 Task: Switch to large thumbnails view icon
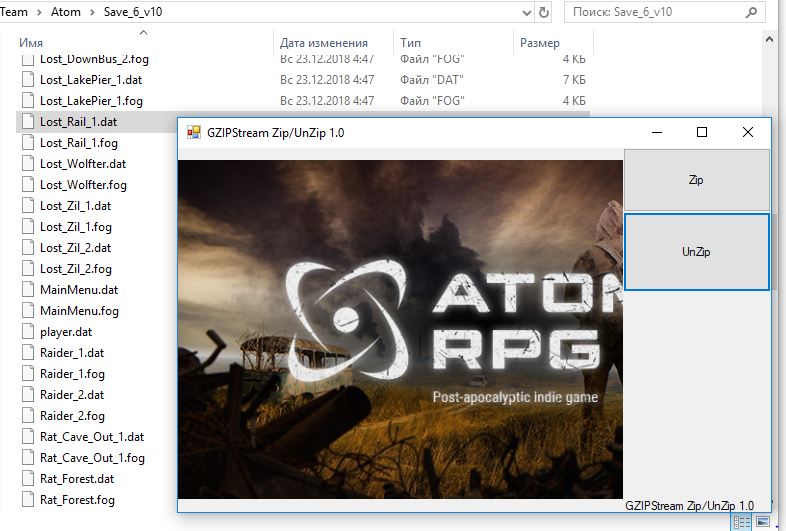pyautogui.click(x=762, y=521)
